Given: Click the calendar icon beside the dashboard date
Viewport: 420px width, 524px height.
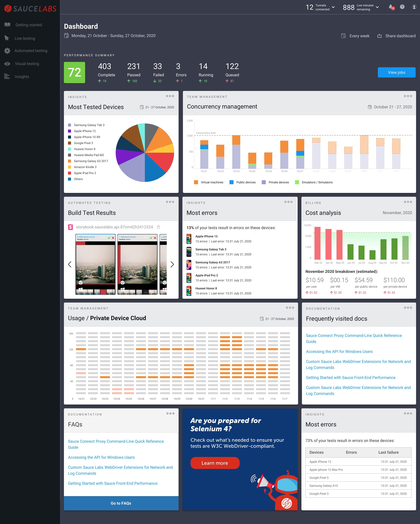Looking at the screenshot, I should [x=66, y=36].
